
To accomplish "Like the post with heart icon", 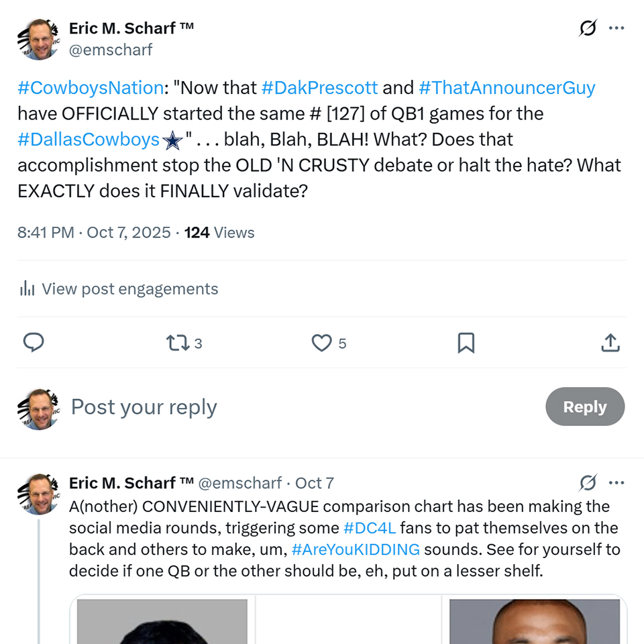I will (322, 343).
